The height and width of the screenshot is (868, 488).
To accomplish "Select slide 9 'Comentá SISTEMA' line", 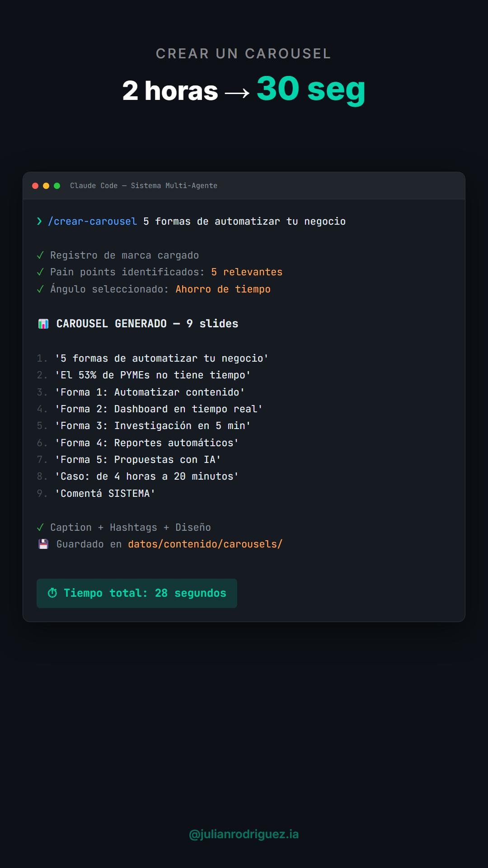I will (105, 494).
